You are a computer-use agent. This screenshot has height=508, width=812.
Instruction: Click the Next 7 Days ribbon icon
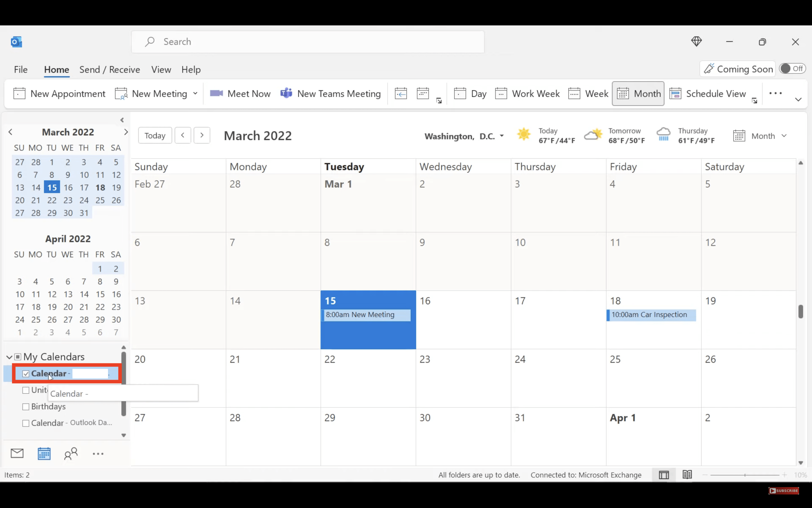tap(423, 94)
